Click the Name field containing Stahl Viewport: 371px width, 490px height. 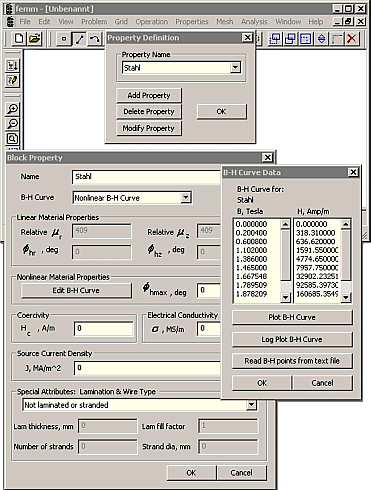pyautogui.click(x=147, y=177)
